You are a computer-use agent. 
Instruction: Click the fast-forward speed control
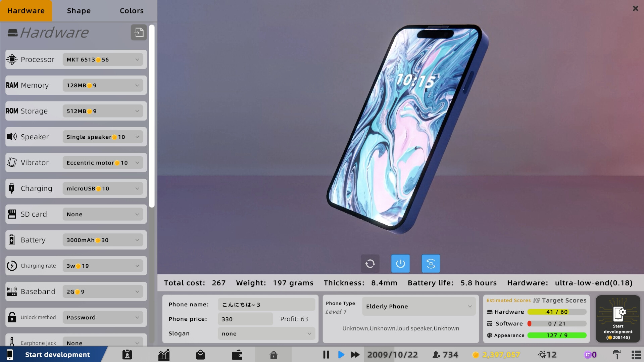click(355, 354)
